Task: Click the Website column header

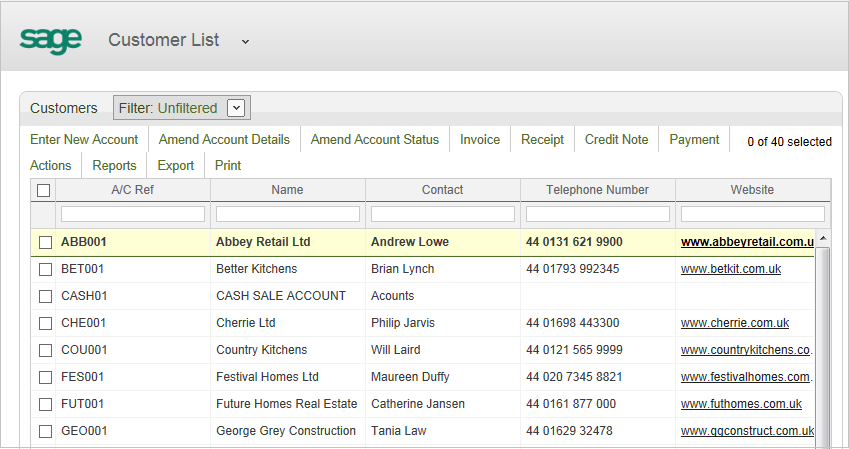Action: tap(752, 190)
